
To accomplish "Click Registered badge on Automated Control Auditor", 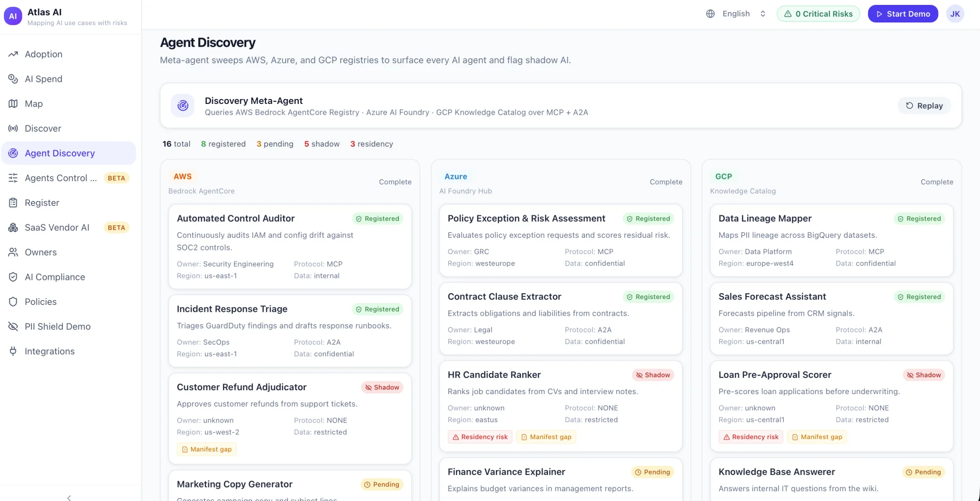I will coord(377,219).
